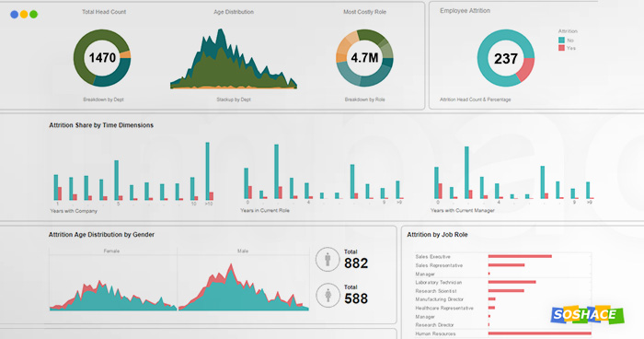
Task: Select the Sales Executive row label
Action: tap(433, 257)
